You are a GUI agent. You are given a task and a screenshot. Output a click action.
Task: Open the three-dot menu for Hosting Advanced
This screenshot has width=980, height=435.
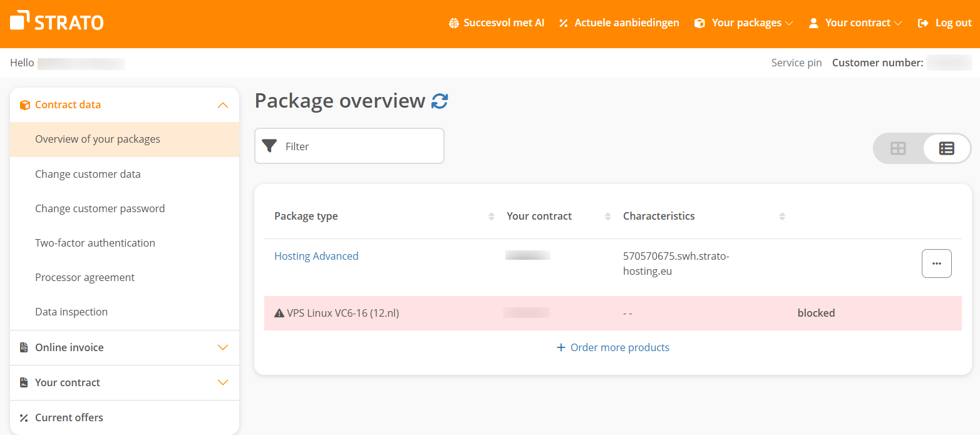tap(936, 264)
